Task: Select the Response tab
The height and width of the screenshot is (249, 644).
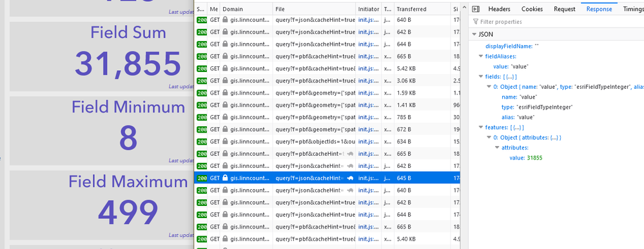Action: [x=599, y=9]
